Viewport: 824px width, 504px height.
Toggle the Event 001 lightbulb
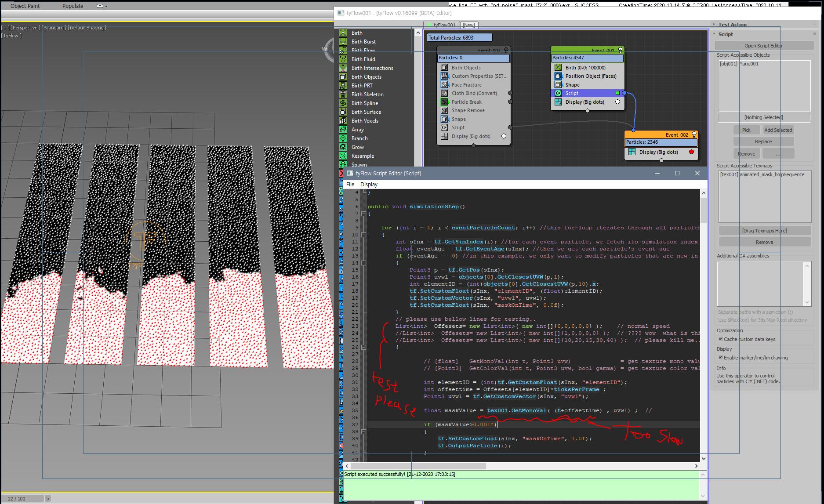620,50
